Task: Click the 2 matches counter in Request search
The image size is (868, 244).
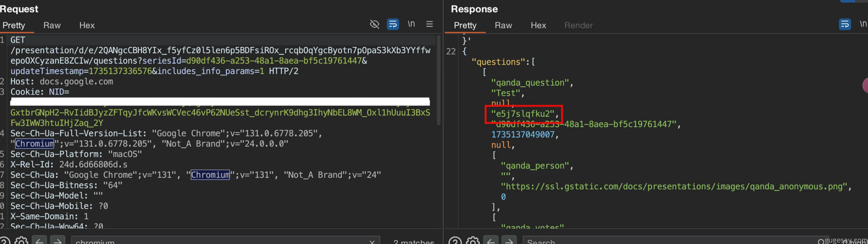Action: 413,242
